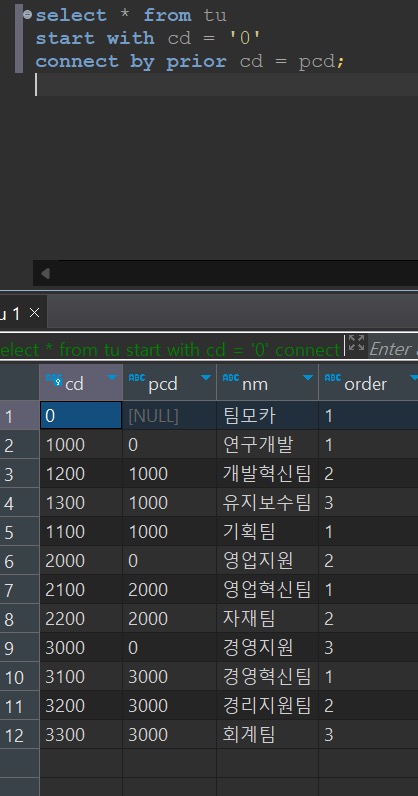The width and height of the screenshot is (418, 796).
Task: Click the cd cell with value 1000
Action: pyautogui.click(x=81, y=445)
